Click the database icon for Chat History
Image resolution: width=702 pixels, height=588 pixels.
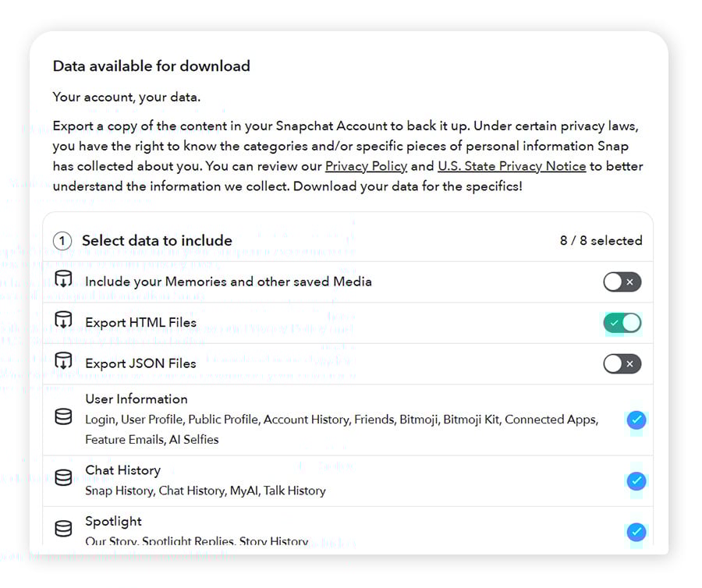click(x=63, y=479)
